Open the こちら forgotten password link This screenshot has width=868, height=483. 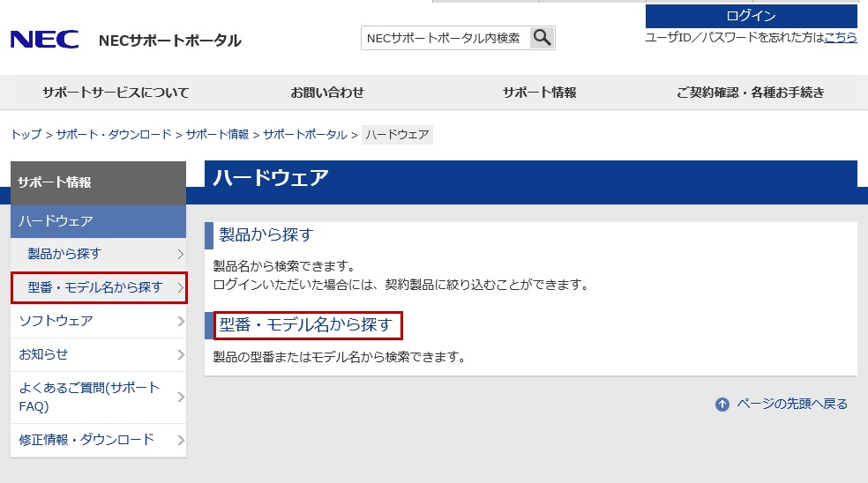tap(841, 37)
